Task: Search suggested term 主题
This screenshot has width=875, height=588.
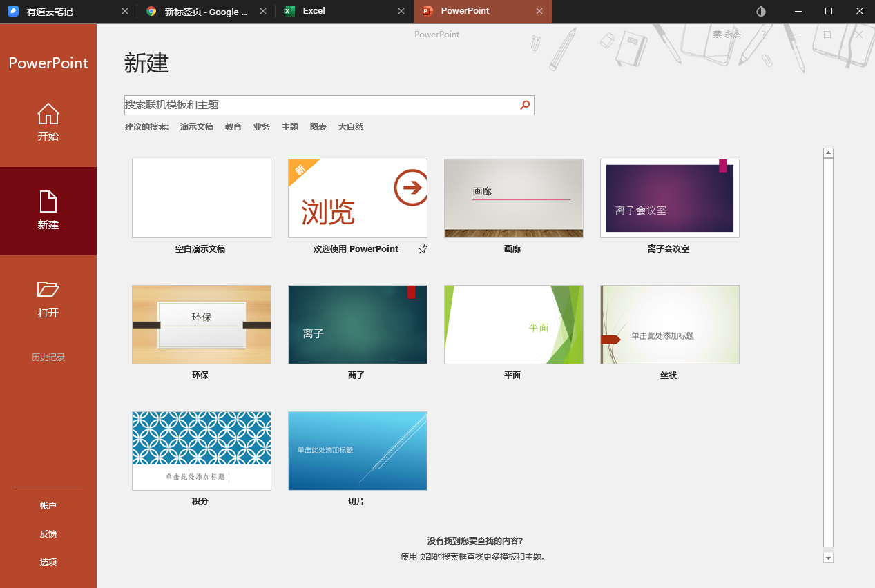Action: (290, 127)
